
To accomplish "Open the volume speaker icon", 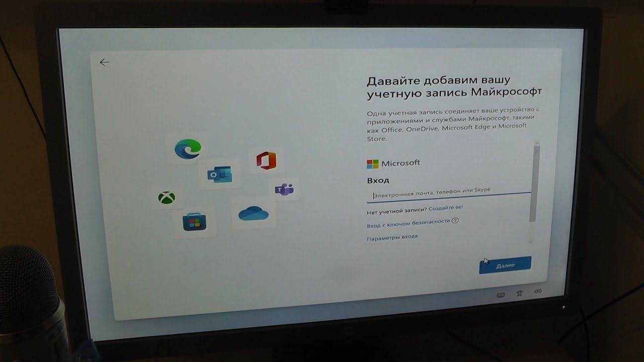I will tap(538, 291).
